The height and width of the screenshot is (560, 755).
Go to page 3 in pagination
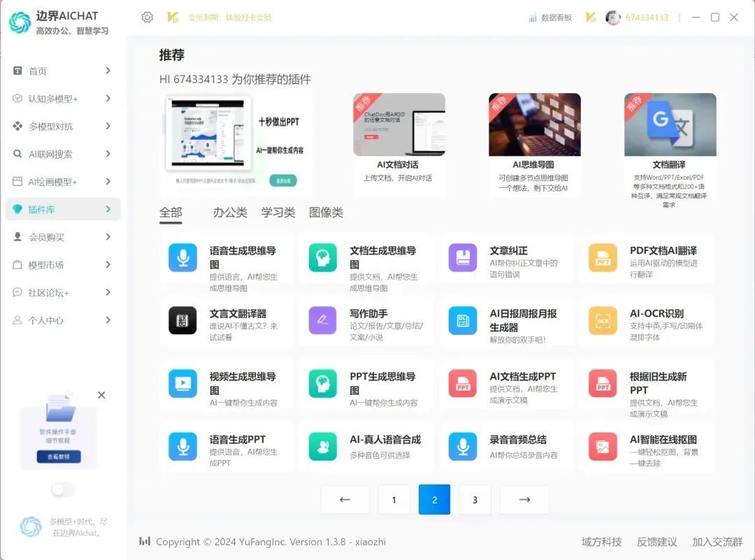[x=475, y=500]
